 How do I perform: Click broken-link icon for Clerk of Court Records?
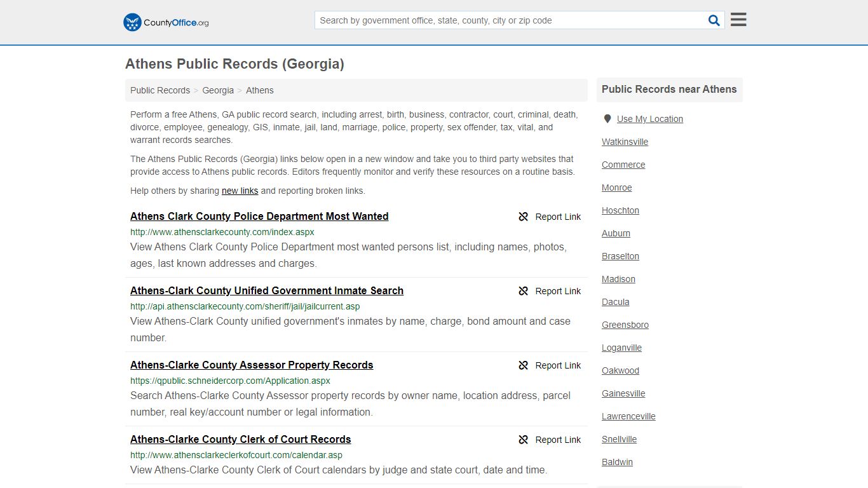click(523, 440)
